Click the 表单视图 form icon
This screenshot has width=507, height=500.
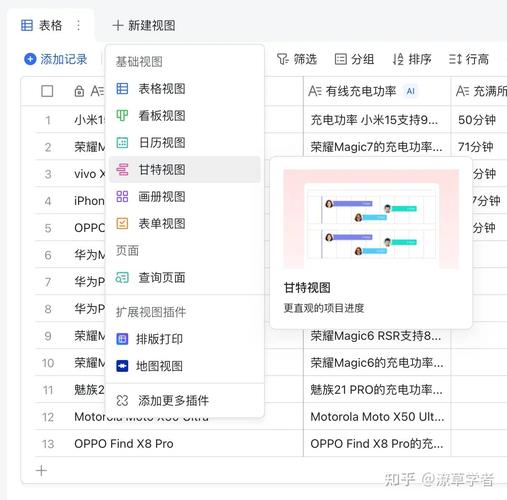[x=122, y=224]
